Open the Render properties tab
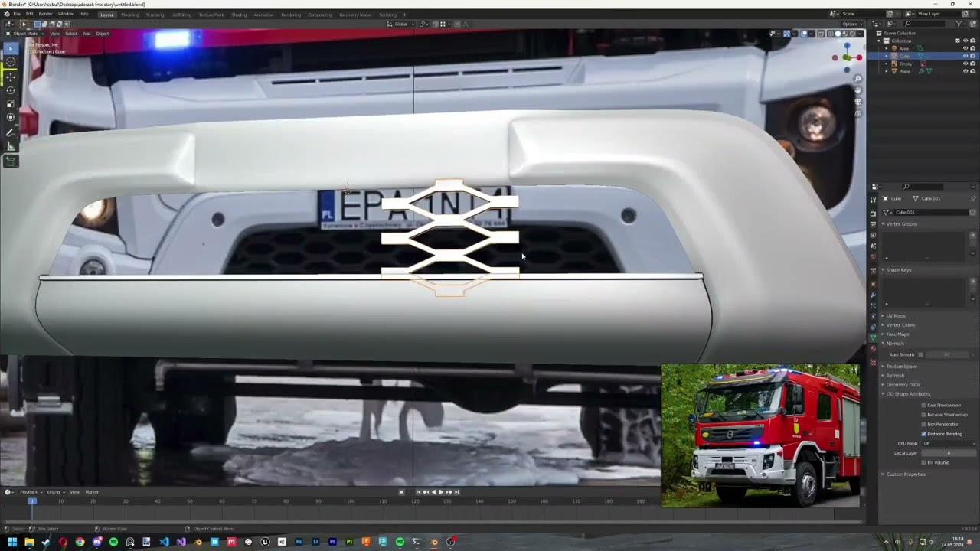Image resolution: width=980 pixels, height=551 pixels. 873,214
